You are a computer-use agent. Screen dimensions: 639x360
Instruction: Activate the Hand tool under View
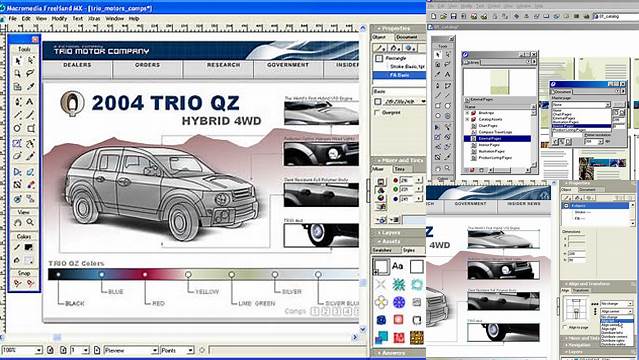[18, 223]
